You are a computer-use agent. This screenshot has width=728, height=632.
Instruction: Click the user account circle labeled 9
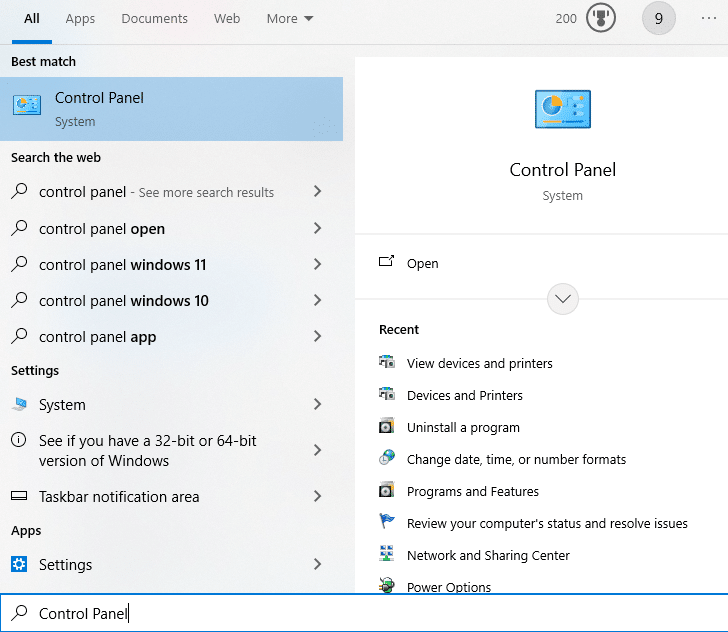click(x=659, y=18)
